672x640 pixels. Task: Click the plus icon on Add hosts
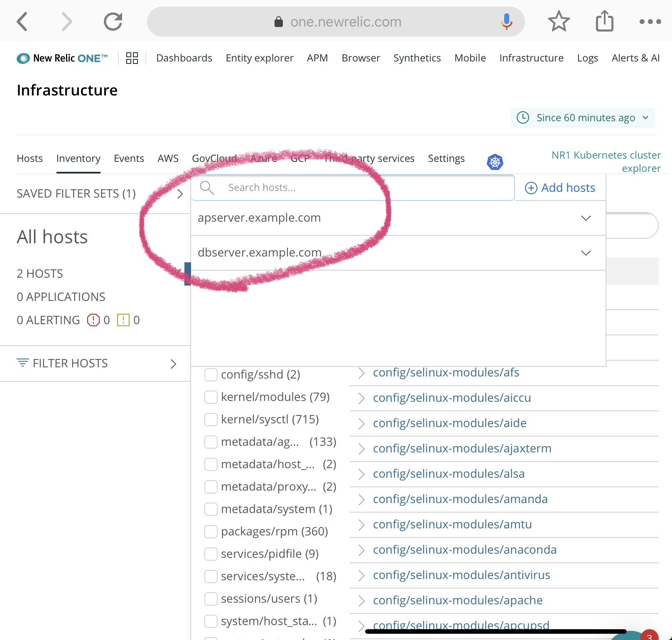531,188
